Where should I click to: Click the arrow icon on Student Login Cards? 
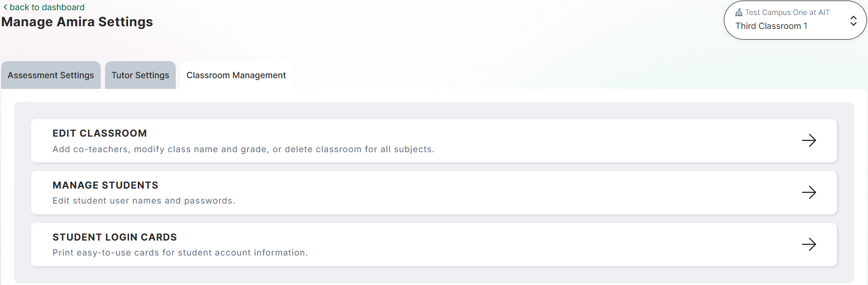[x=809, y=244]
